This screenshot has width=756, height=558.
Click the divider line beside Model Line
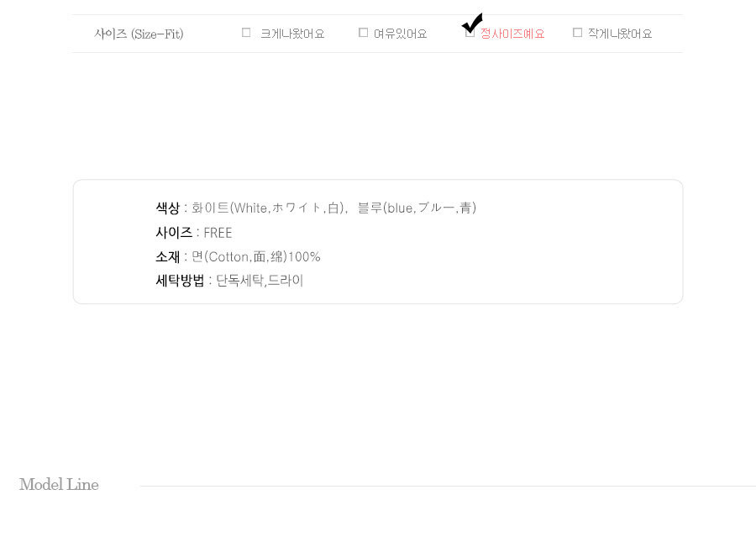448,486
